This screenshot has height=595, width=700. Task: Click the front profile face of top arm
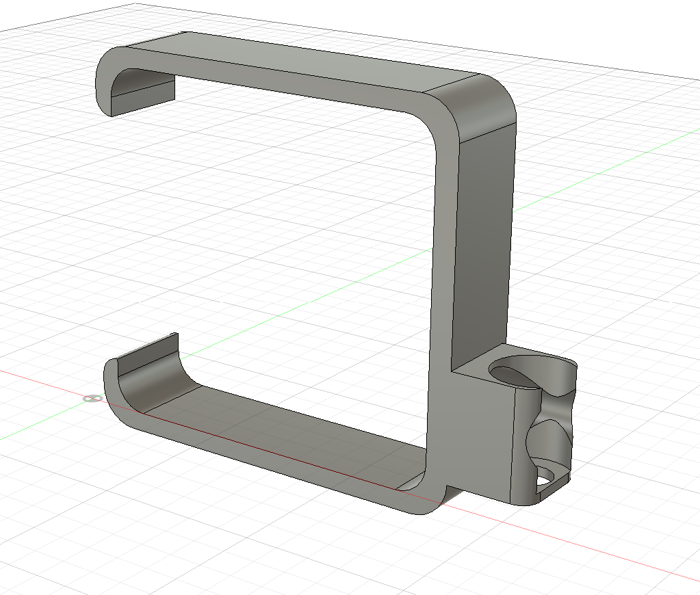pos(277,80)
